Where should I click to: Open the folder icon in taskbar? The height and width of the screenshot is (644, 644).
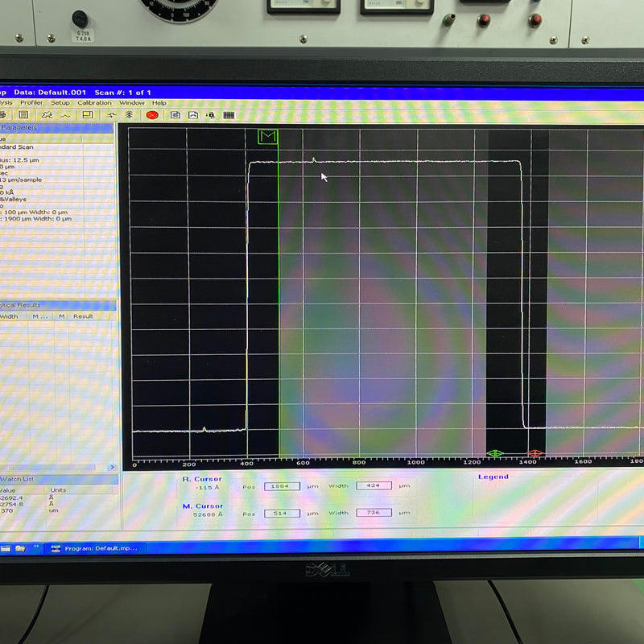[21, 548]
